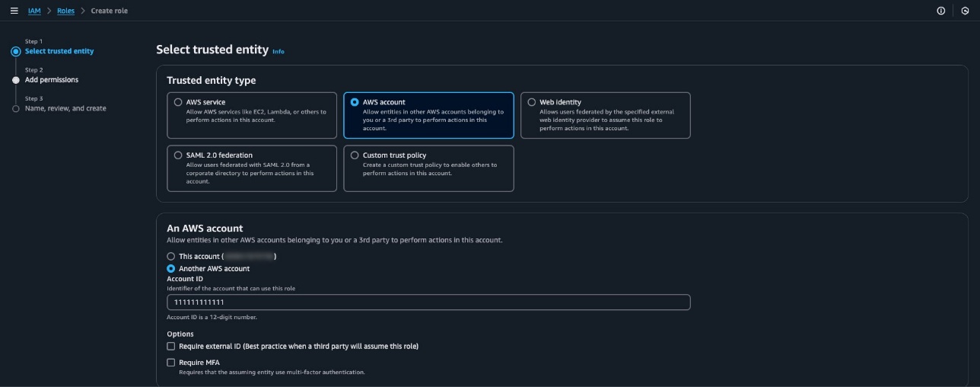Click 'Identifier of the account that can use this role'

click(231, 289)
